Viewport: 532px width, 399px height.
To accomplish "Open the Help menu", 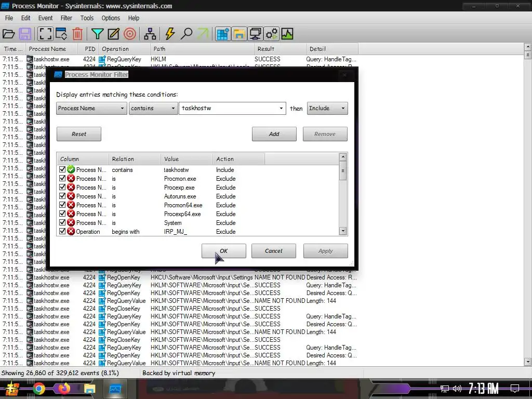I will pyautogui.click(x=134, y=18).
